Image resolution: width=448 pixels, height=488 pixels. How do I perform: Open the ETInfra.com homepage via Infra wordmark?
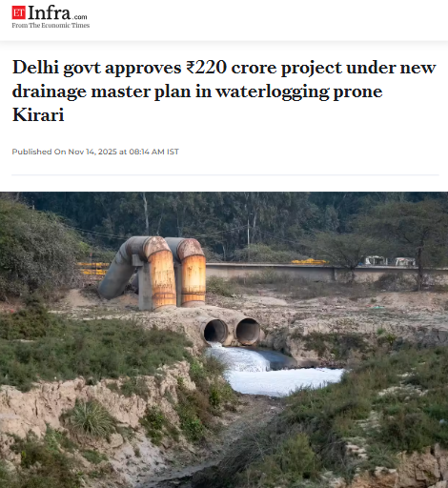49,13
